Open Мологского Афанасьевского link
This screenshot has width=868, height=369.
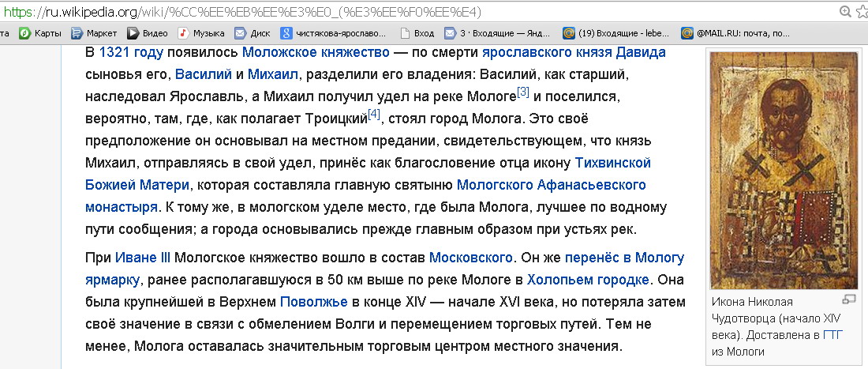coord(552,185)
